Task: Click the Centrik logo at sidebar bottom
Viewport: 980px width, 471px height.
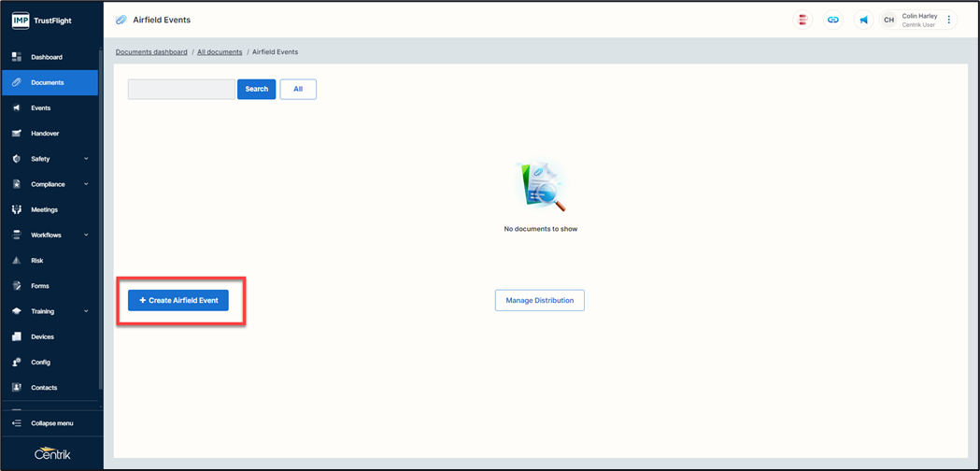Action: coord(52,454)
